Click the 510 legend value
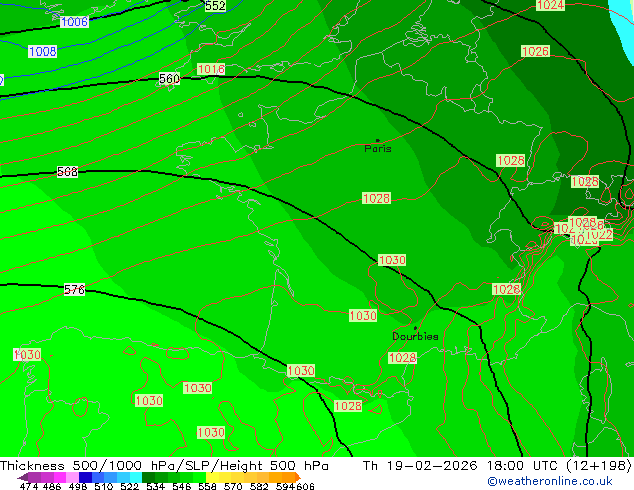 [104, 486]
